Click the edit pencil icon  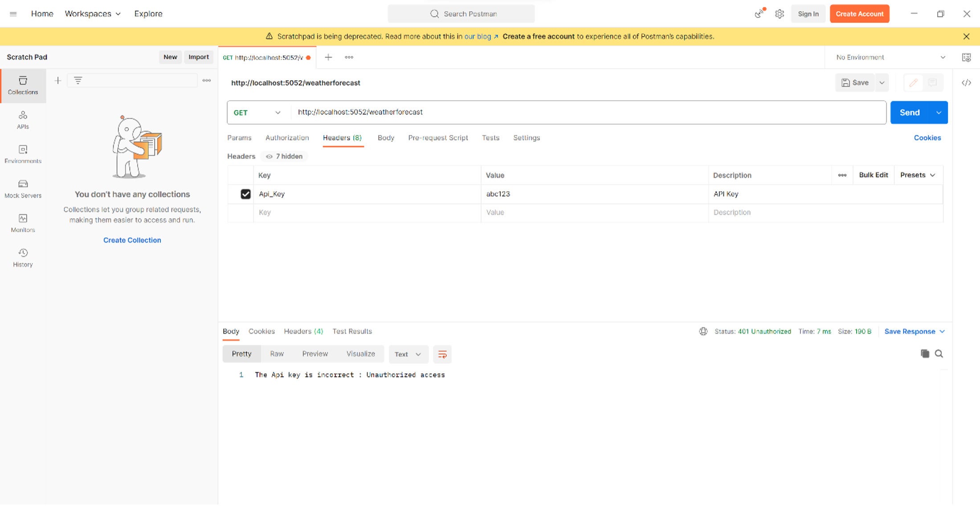point(913,83)
